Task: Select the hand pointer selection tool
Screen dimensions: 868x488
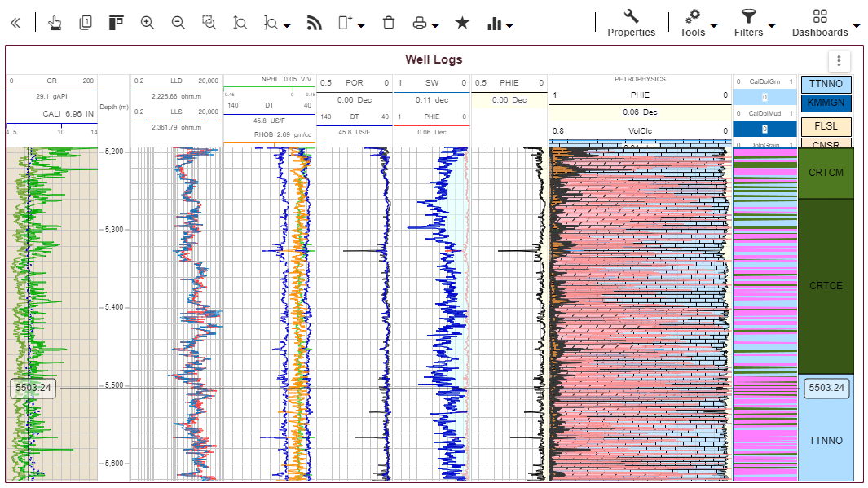Action: 55,24
